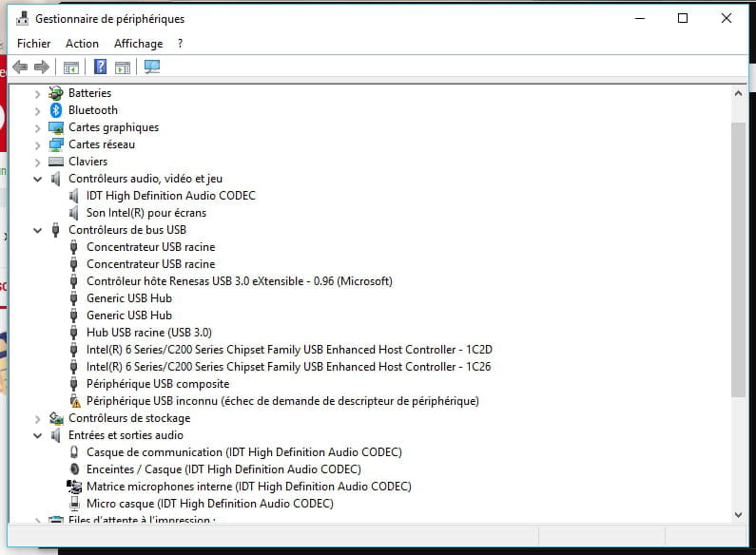This screenshot has height=555, width=756.
Task: Click the Cartes graphiques display icon
Action: 56,127
